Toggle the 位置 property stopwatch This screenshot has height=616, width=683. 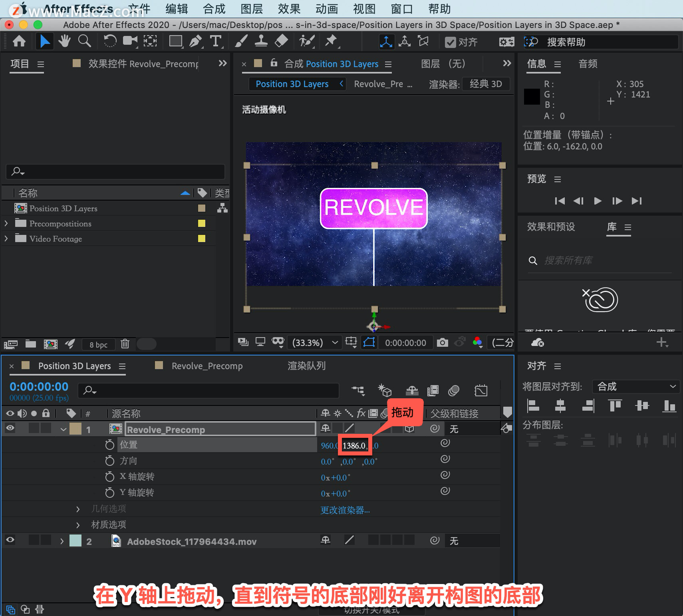[109, 445]
